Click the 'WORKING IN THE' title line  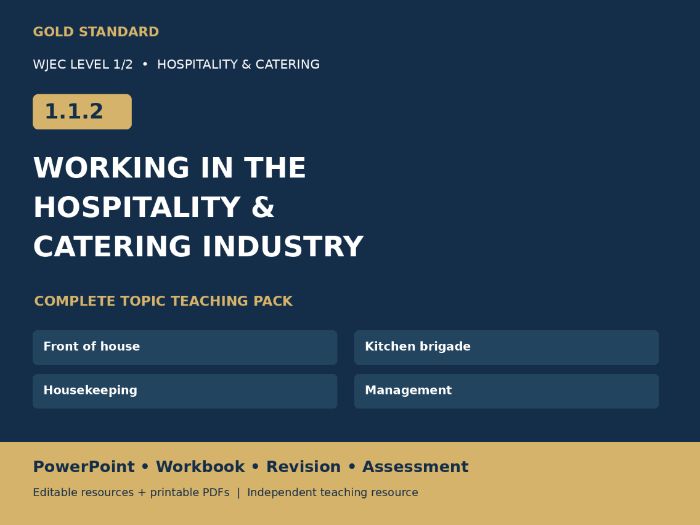tap(170, 168)
